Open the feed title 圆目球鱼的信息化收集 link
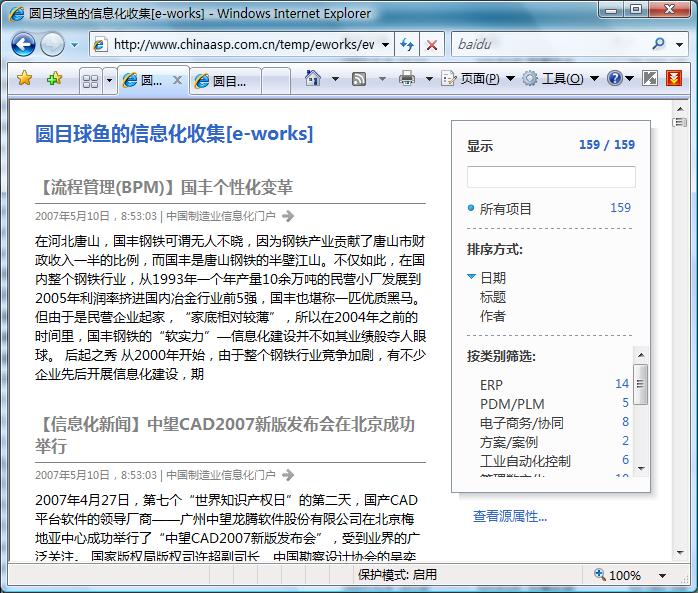Image resolution: width=698 pixels, height=593 pixels. (174, 134)
